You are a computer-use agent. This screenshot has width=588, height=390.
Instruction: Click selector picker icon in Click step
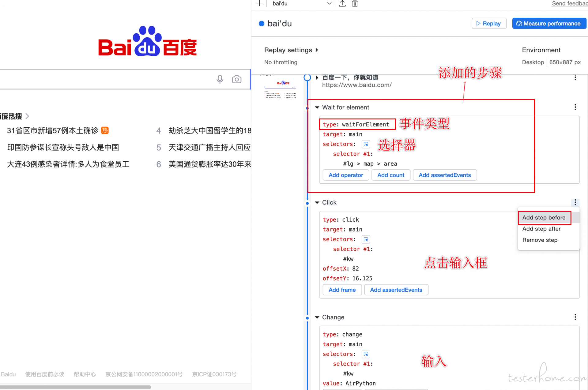(366, 239)
